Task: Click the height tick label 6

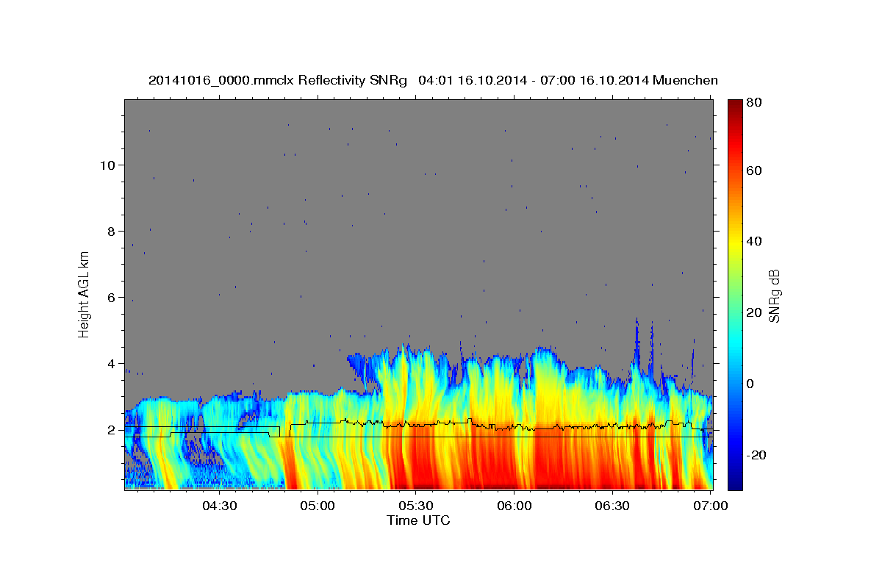Action: 110,297
